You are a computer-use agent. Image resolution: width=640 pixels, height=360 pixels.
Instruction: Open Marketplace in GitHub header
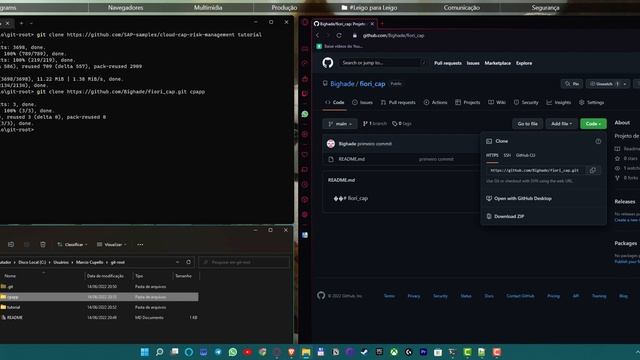click(498, 63)
